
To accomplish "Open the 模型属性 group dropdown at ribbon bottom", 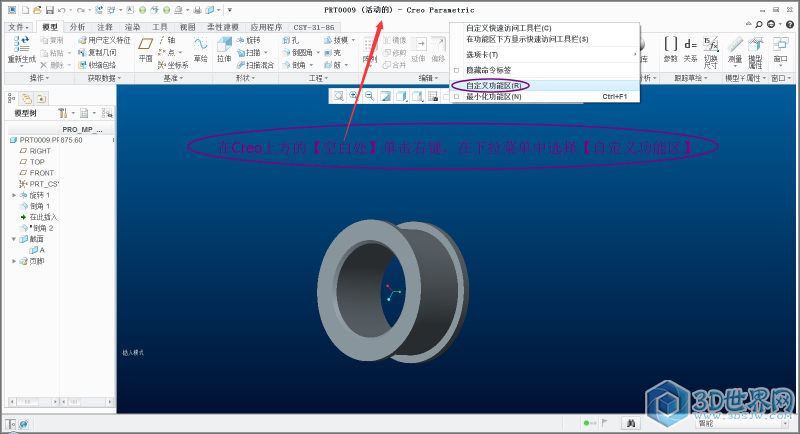I will [x=745, y=78].
